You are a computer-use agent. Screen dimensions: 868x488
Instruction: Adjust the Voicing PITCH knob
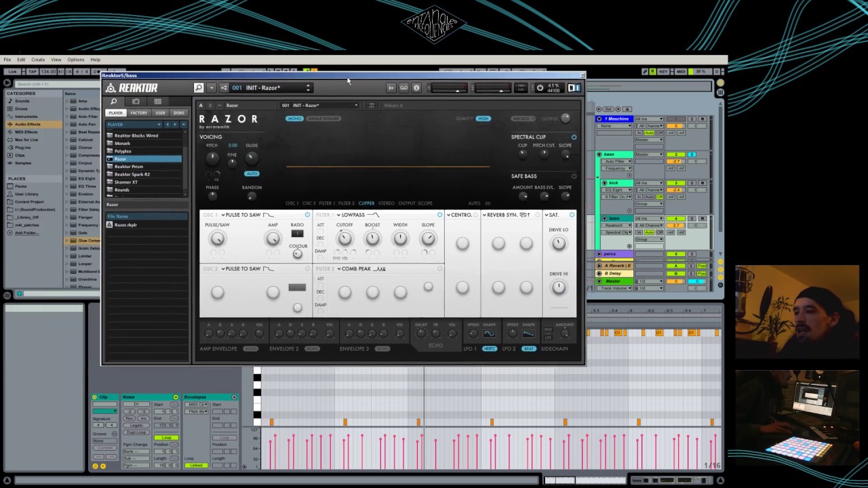click(212, 158)
